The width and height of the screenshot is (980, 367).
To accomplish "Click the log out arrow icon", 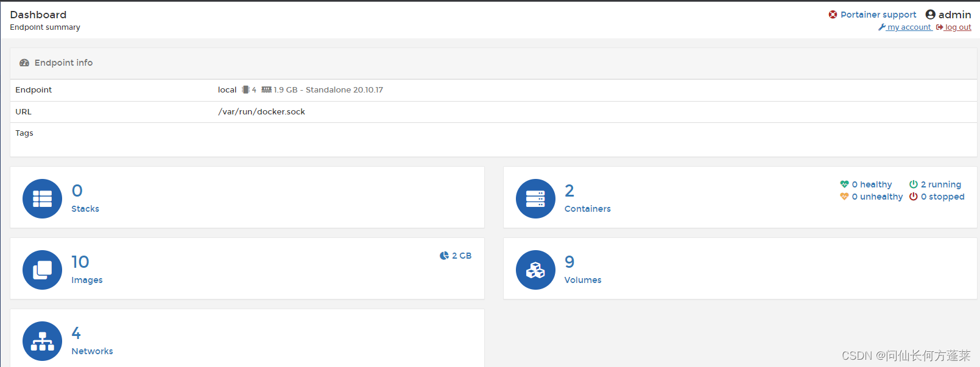I will 940,27.
